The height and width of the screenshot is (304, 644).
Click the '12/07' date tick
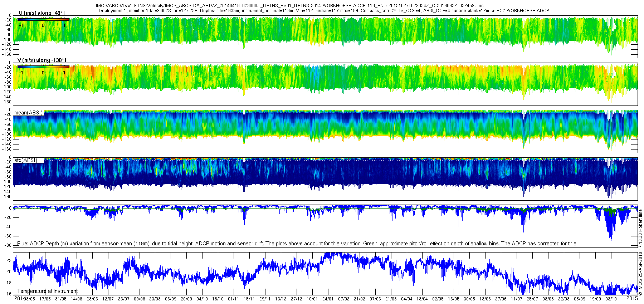(108, 299)
